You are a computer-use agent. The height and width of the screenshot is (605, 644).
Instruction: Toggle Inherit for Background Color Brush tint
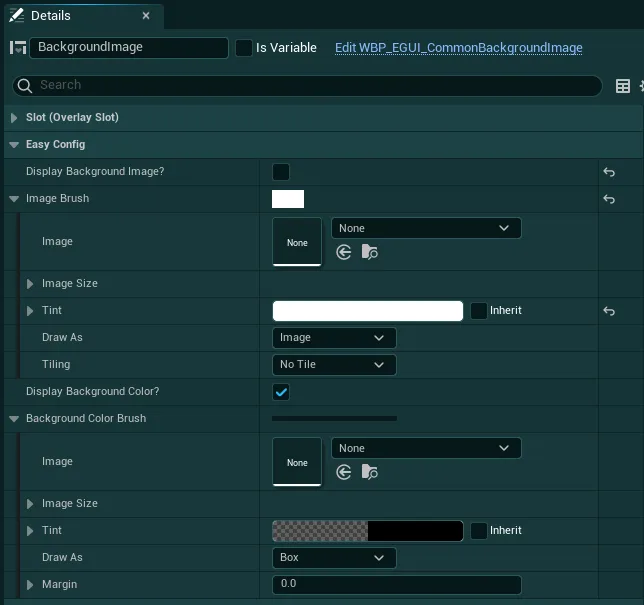(x=478, y=531)
